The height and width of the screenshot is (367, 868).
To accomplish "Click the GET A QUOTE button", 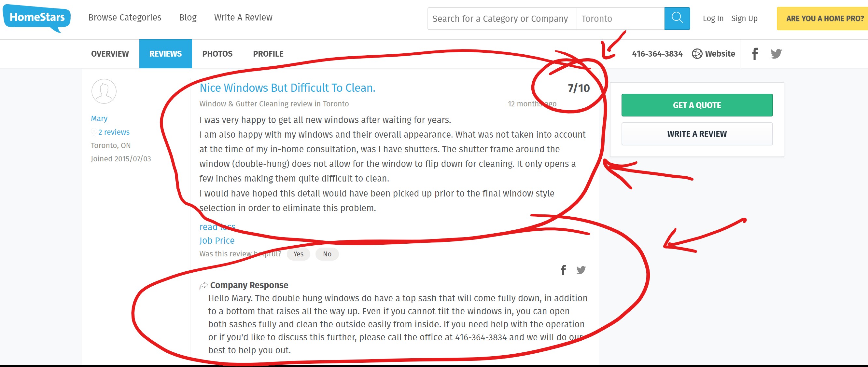I will pos(697,105).
